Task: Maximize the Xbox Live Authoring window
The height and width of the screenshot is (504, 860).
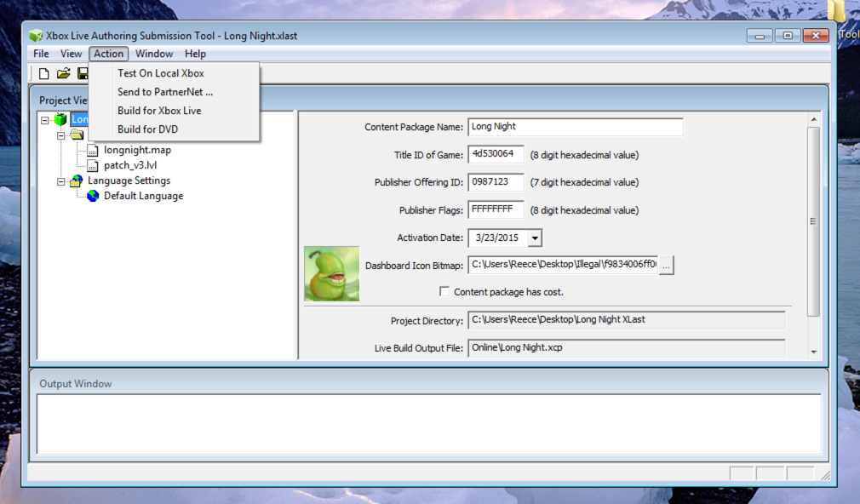Action: [788, 36]
